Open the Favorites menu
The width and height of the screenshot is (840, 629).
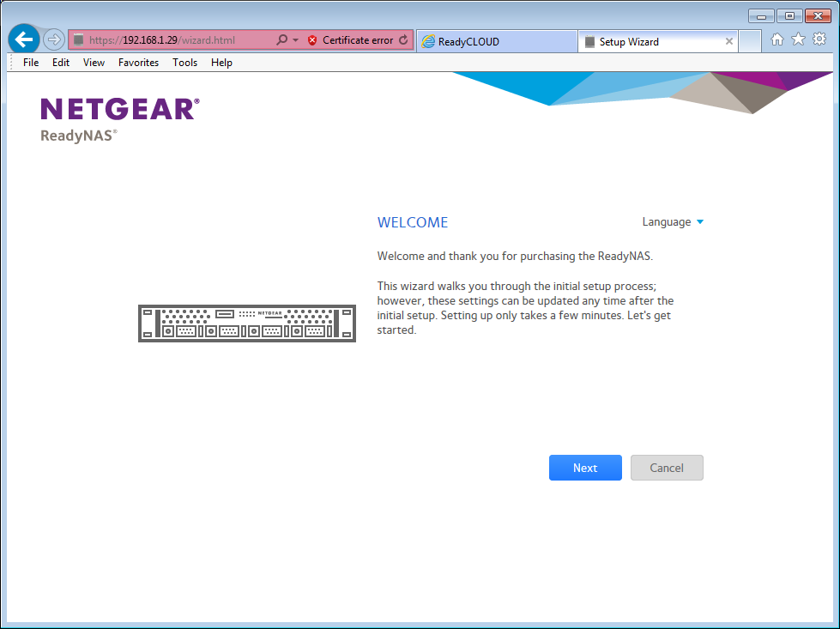click(x=138, y=62)
